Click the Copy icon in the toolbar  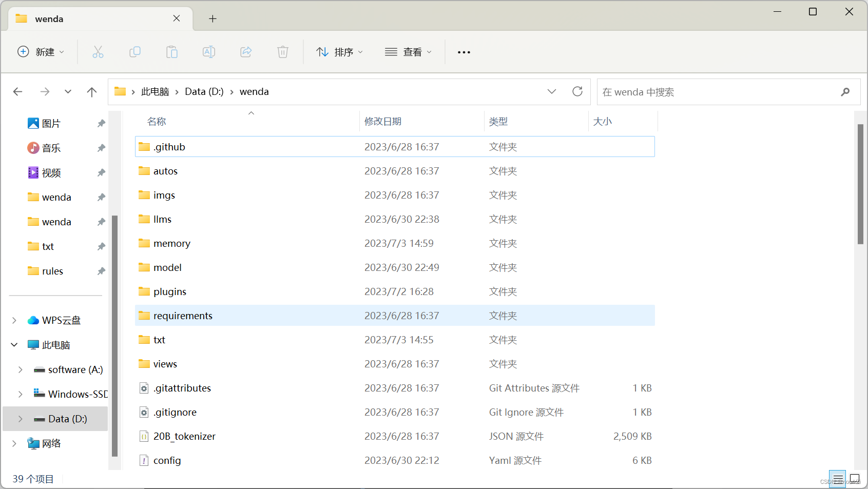[x=135, y=52]
